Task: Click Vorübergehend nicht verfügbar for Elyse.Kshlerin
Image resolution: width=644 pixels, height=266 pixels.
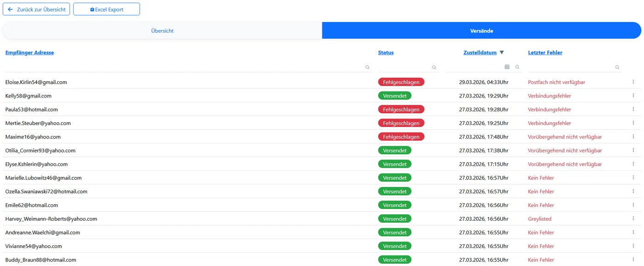Action: pos(565,164)
